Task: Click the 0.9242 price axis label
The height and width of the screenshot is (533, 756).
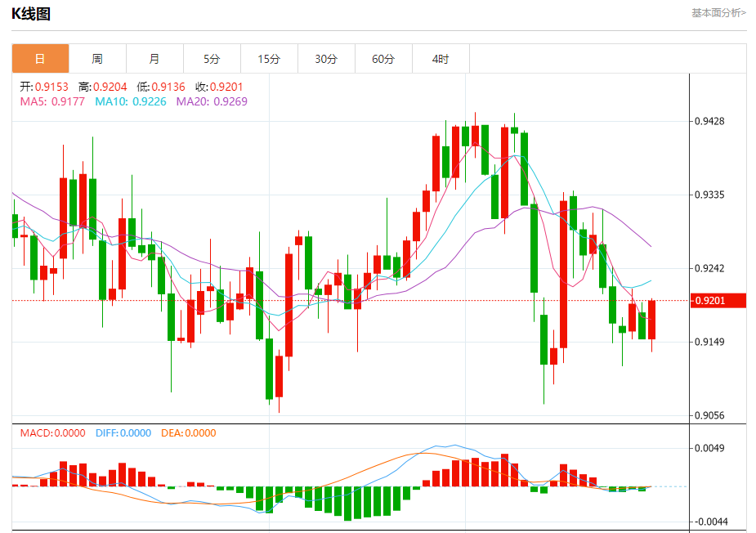Action: click(709, 268)
